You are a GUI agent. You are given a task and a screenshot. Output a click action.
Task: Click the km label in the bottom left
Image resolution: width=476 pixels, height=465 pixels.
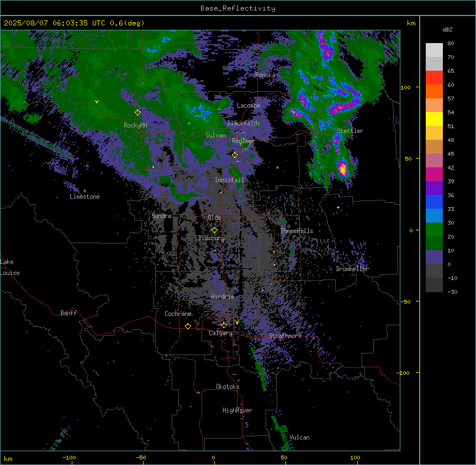tap(8, 458)
